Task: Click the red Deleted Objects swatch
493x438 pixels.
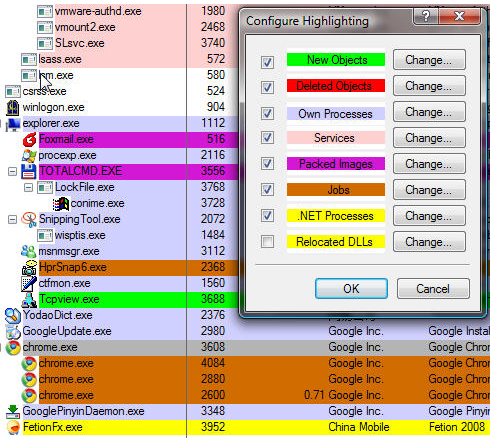Action: click(336, 86)
